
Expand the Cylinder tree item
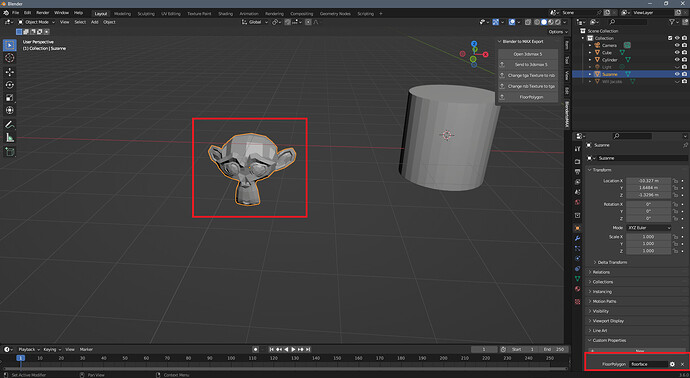[590, 59]
